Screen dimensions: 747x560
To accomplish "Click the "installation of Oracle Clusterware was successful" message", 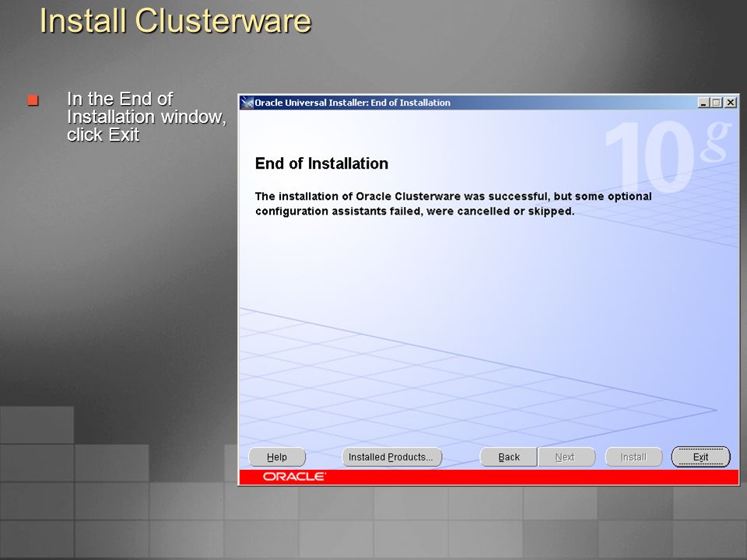I will point(453,203).
